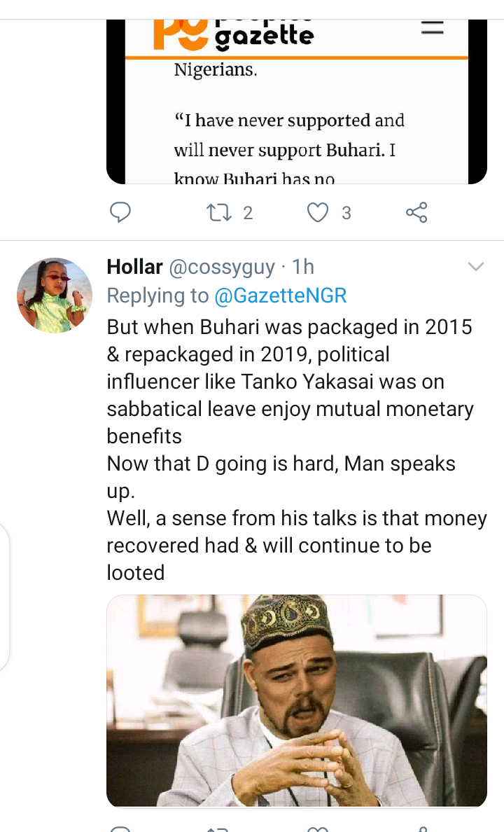Tap the hamburger menu in the Gazette screenshot
504x832 pixels.
point(433,29)
